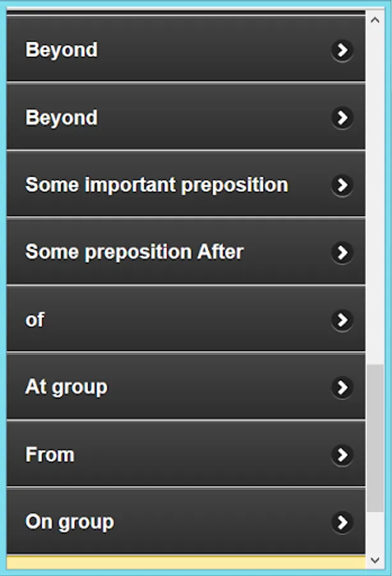
Task: Tap the chevron icon beside 'Some preposition After'
Action: tap(342, 252)
